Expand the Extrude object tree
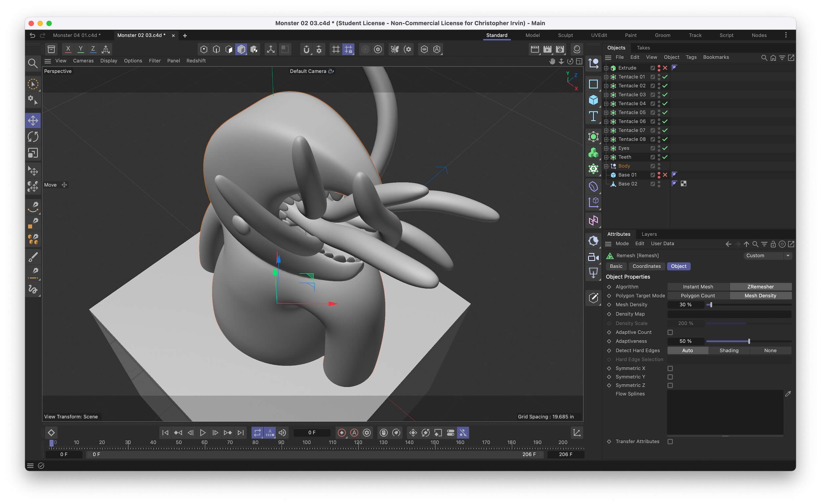The image size is (821, 504). 606,68
